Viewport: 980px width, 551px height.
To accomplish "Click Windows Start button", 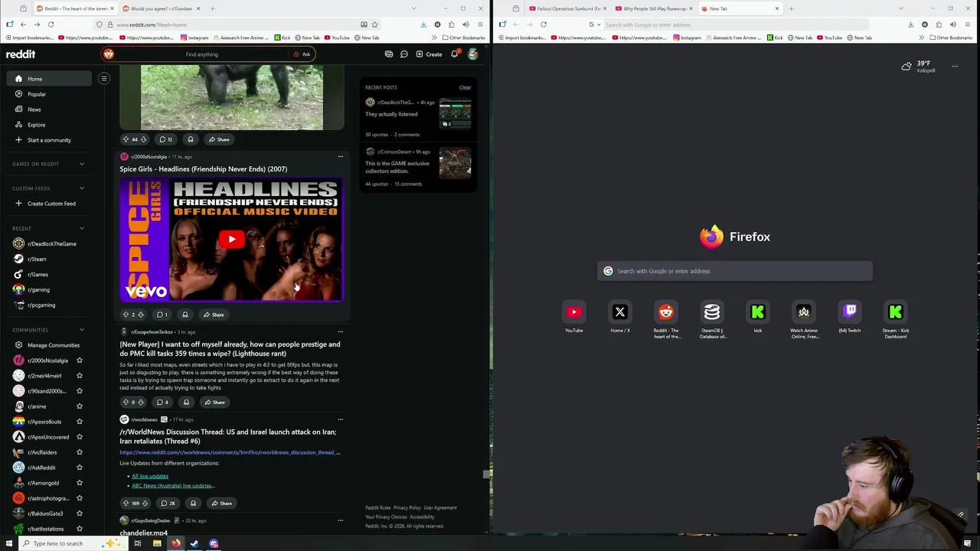I will coord(8,543).
